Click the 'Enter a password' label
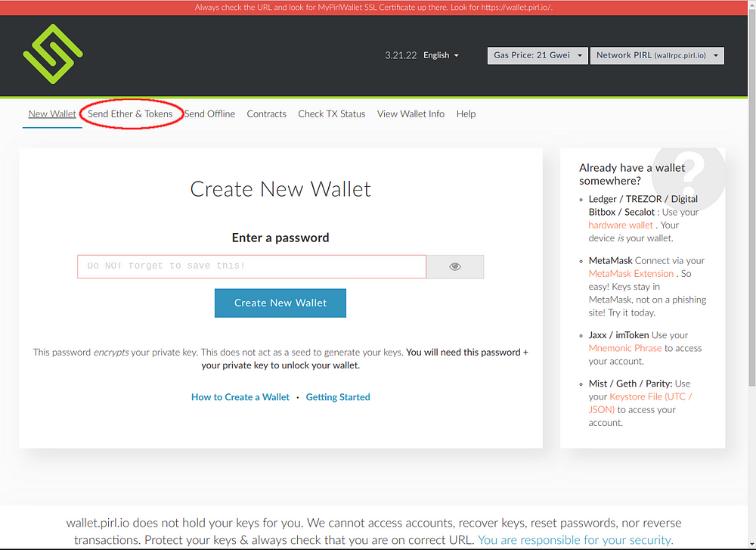This screenshot has height=550, width=756. pyautogui.click(x=280, y=238)
